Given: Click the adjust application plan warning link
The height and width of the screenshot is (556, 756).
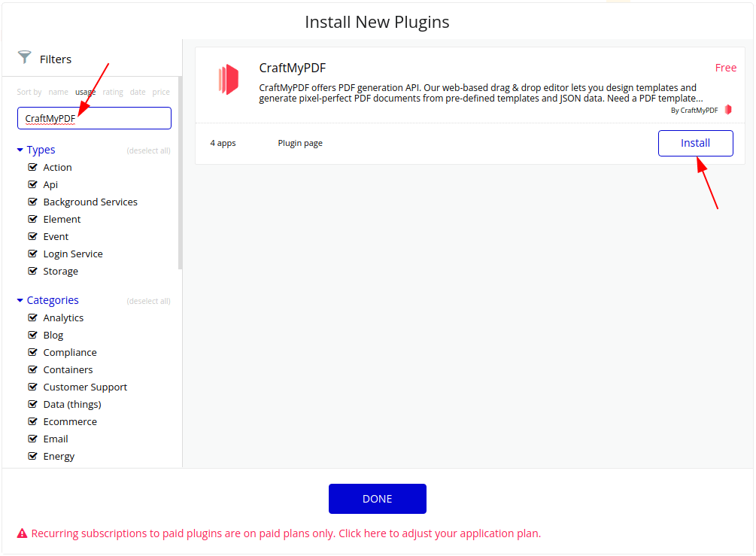Looking at the screenshot, I should pos(440,533).
